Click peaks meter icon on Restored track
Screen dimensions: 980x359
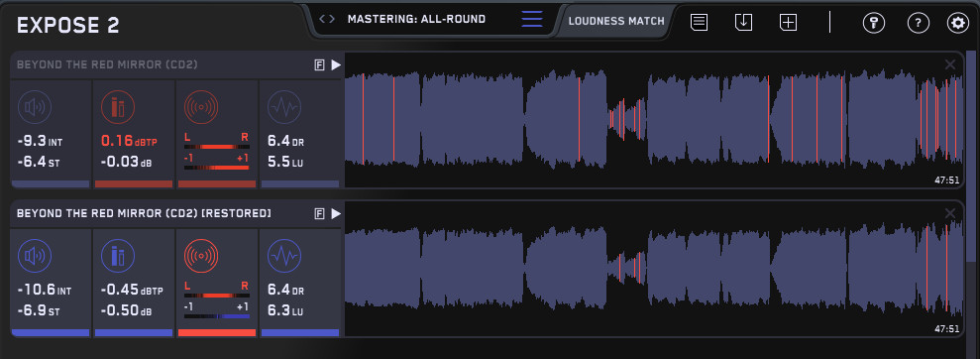pos(118,256)
